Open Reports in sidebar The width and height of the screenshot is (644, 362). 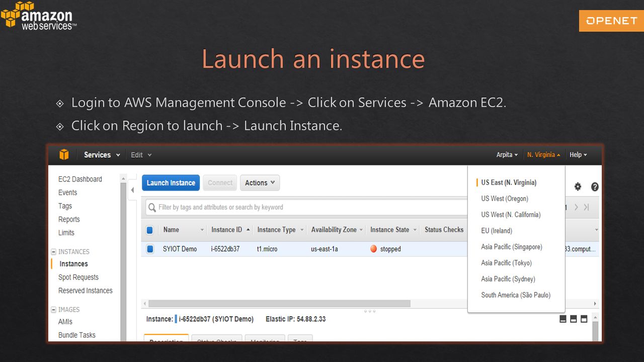click(x=69, y=219)
